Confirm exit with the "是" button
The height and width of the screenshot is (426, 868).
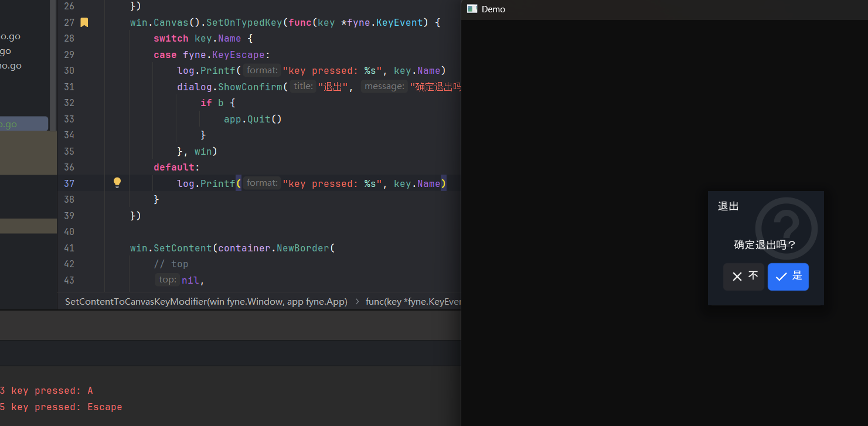coord(788,277)
